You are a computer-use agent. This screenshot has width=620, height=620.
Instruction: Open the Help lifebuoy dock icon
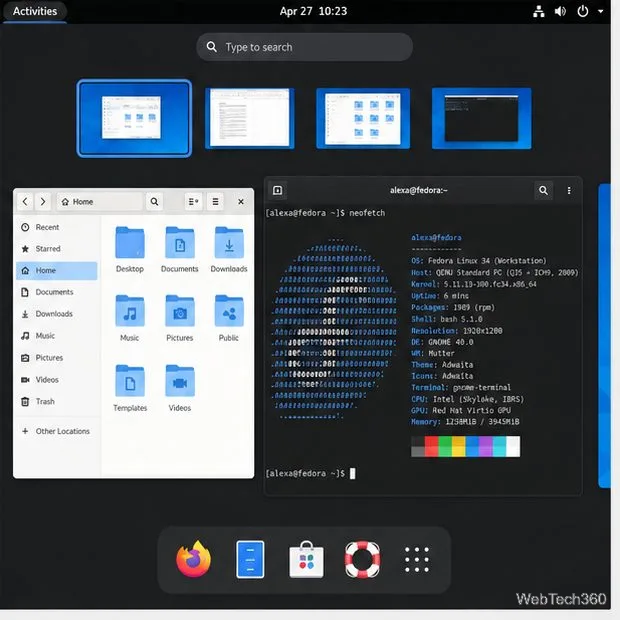(x=362, y=559)
